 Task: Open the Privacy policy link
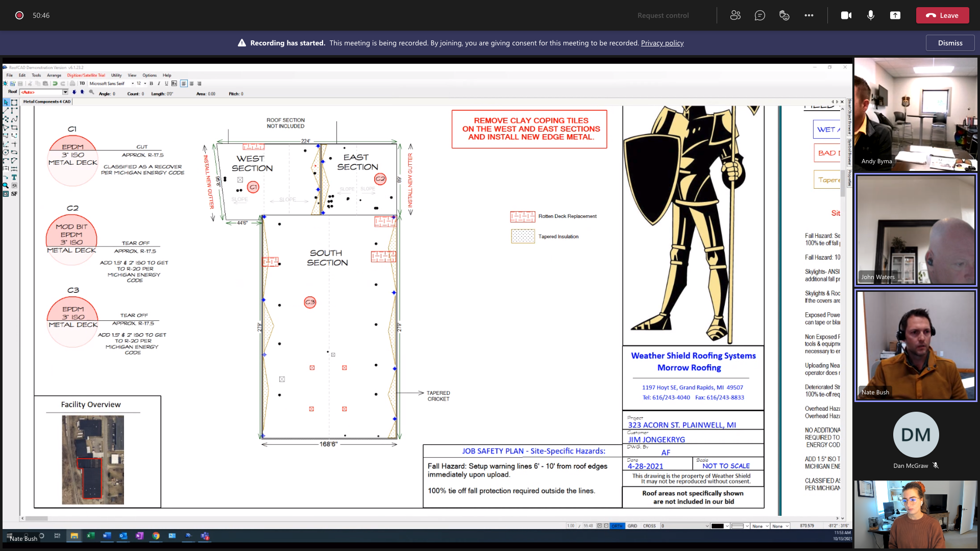[x=662, y=43]
